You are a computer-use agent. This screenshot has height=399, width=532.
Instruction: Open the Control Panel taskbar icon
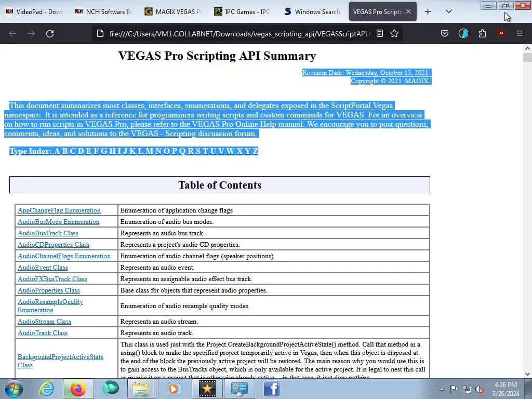240,389
